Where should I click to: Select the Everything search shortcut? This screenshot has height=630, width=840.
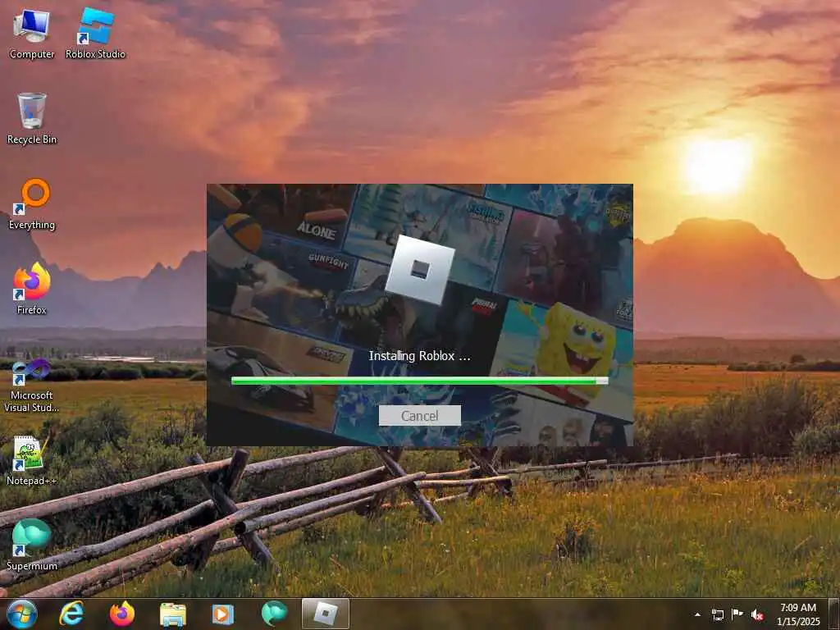(32, 204)
